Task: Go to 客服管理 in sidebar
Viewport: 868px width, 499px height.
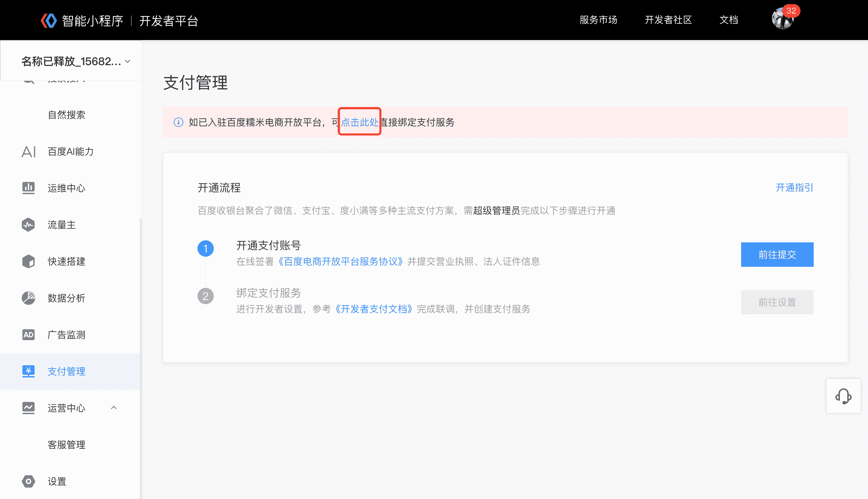Action: pyautogui.click(x=67, y=445)
